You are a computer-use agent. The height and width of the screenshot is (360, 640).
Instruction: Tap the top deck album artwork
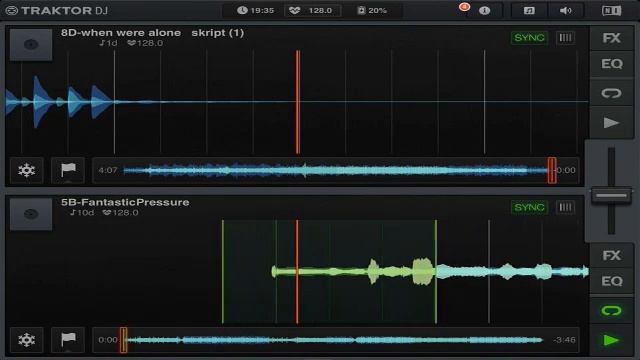(31, 44)
